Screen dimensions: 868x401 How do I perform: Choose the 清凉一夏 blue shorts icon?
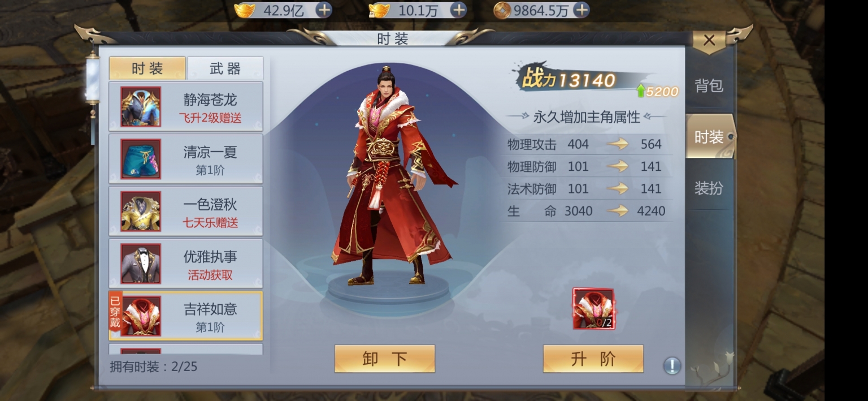click(x=141, y=159)
